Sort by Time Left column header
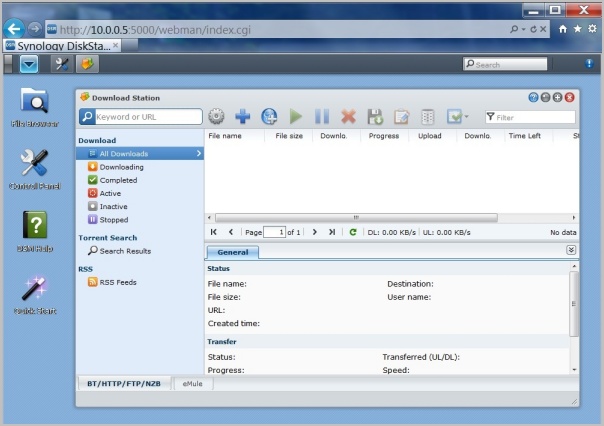 pos(525,136)
